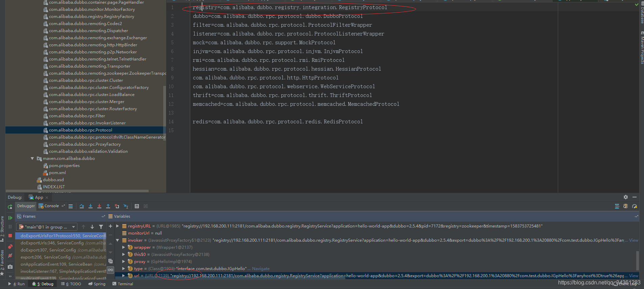Click the thread dump camera icon
Screen dimensions: 644x289
[10, 267]
